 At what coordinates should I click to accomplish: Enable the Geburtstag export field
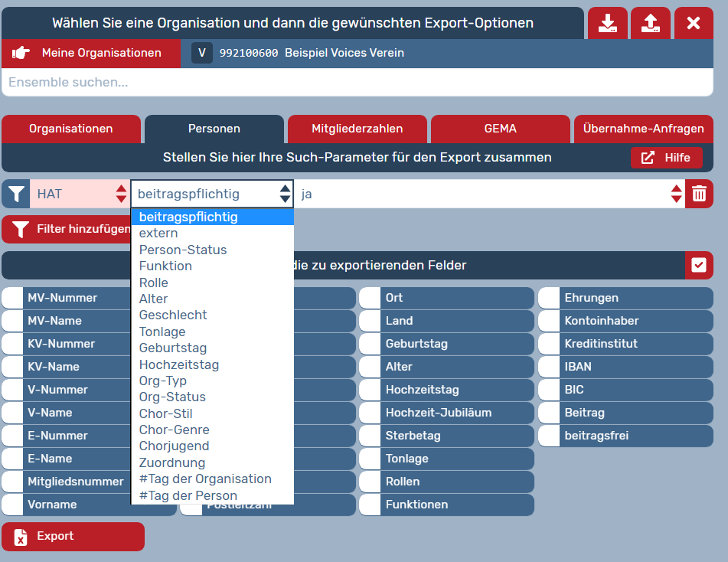pyautogui.click(x=371, y=344)
